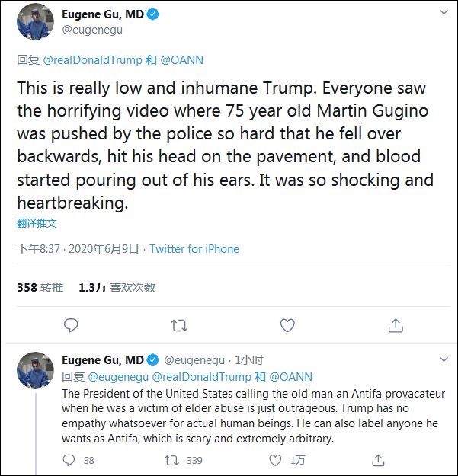Click 翻译推文 to translate tweet

point(37,224)
